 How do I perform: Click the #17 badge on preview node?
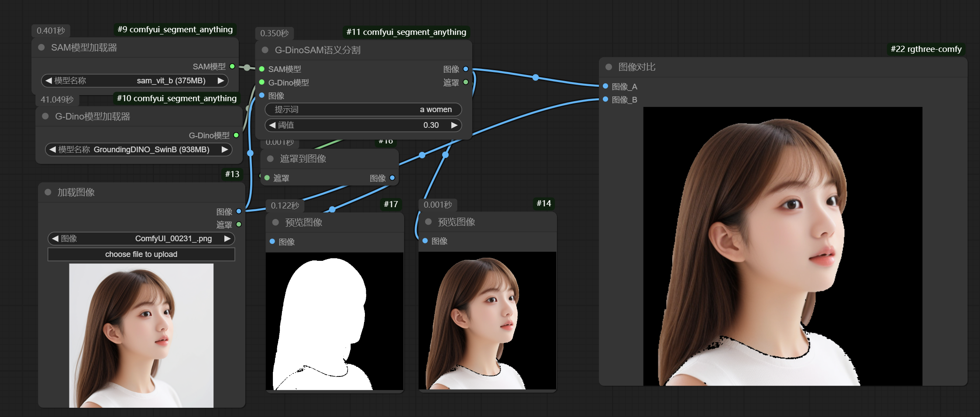tap(391, 205)
